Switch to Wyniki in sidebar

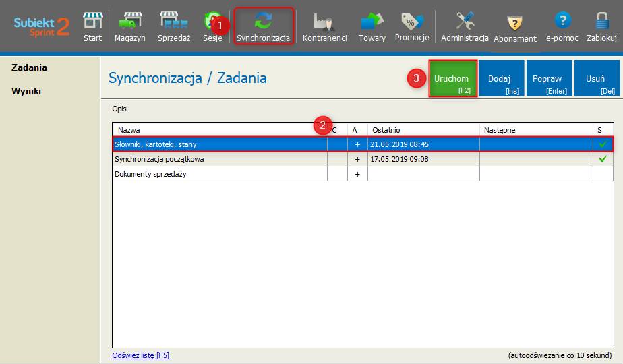26,91
